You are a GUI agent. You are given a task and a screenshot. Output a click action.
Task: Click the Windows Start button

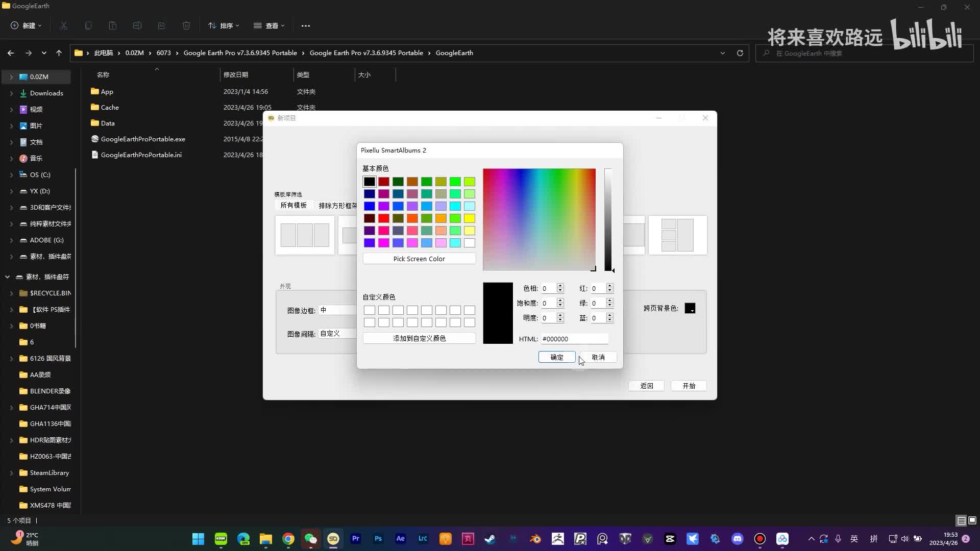[x=198, y=539]
